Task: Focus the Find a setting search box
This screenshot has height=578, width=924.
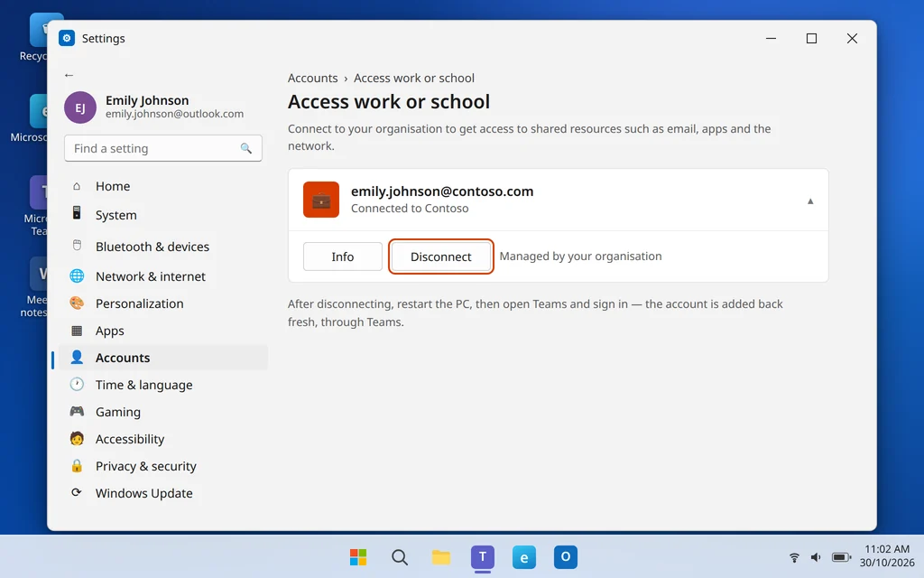Action: pos(163,149)
